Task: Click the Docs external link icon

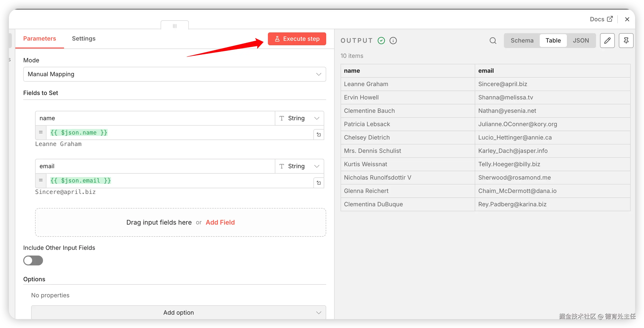Action: click(x=610, y=19)
